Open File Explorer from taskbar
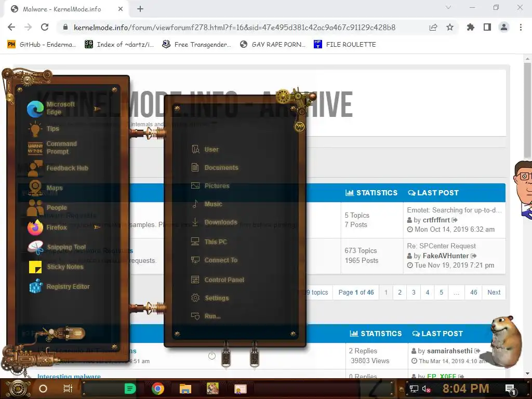 pos(185,389)
